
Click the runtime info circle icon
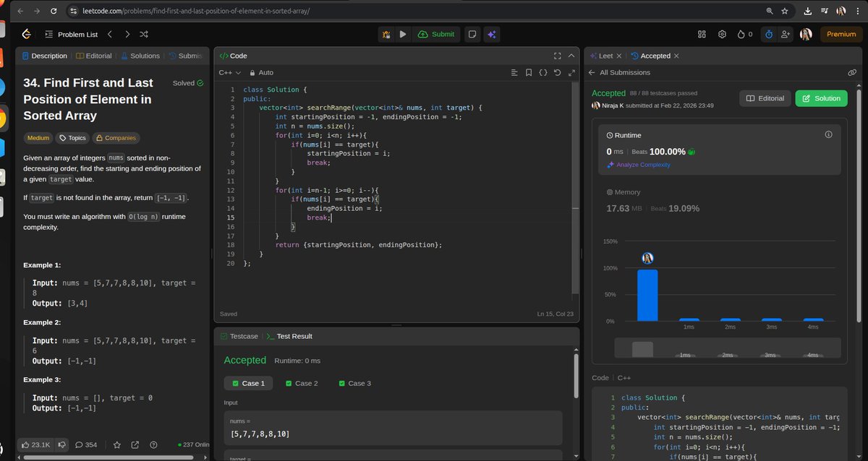point(828,134)
